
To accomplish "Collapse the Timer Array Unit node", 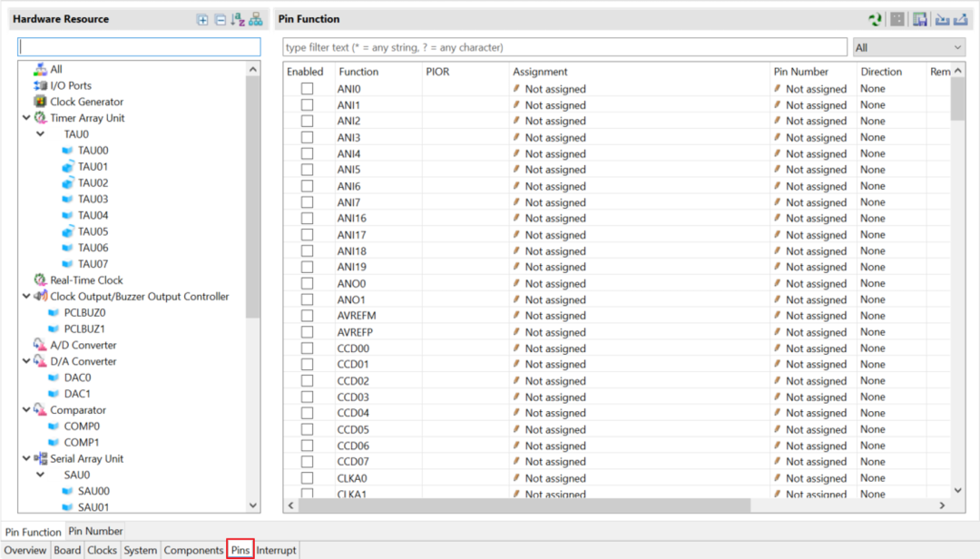I will point(26,118).
